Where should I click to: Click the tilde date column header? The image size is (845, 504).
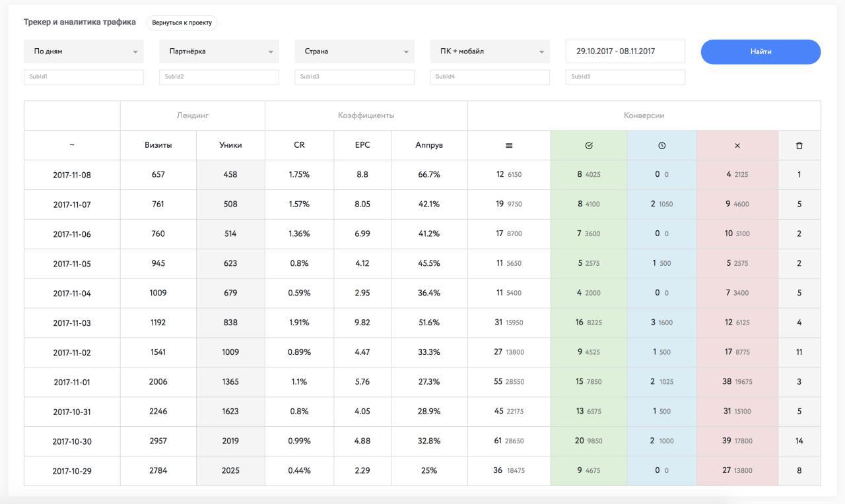[x=72, y=145]
